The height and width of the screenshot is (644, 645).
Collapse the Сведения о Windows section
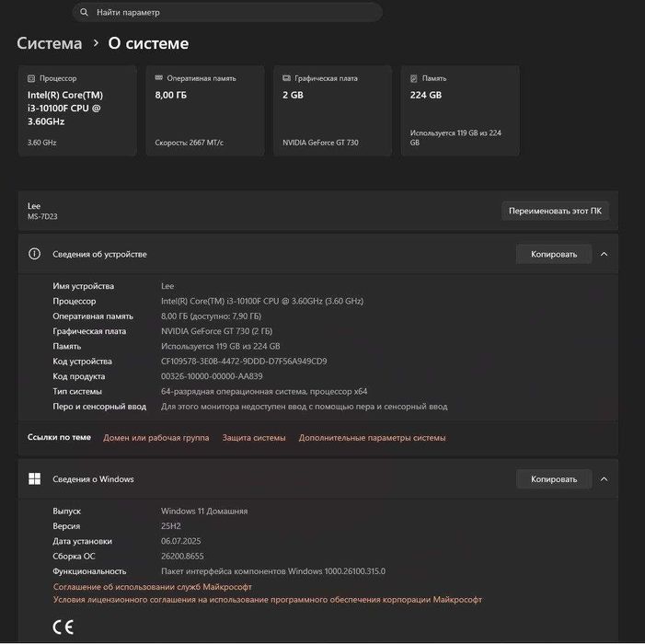[x=604, y=479]
